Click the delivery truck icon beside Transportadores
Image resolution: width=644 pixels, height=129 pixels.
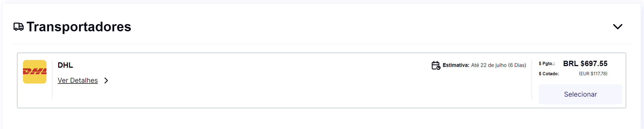(x=18, y=27)
